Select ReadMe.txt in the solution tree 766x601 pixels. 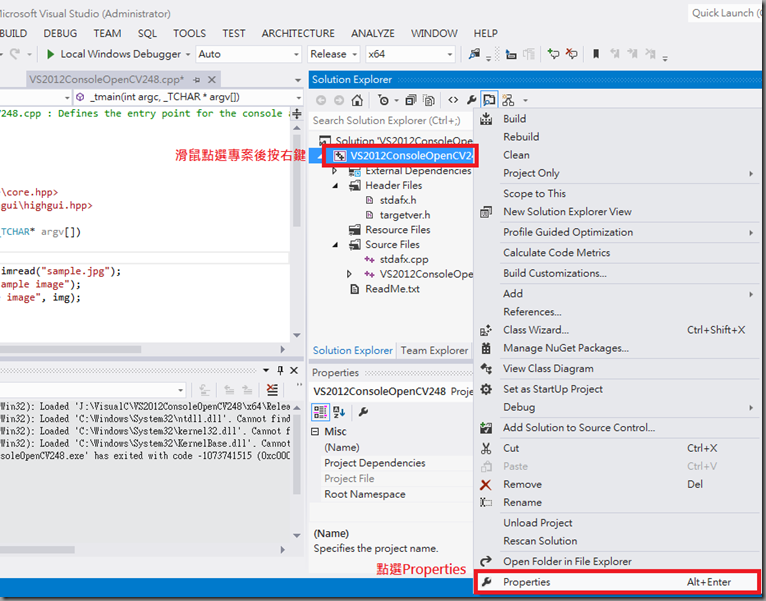(x=392, y=289)
